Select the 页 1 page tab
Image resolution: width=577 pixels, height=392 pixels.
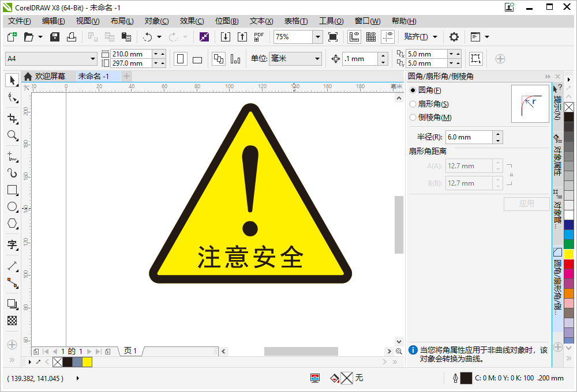click(x=130, y=351)
